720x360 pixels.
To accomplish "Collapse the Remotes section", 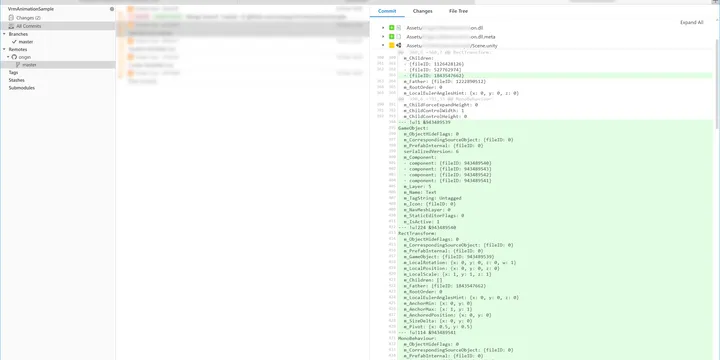I will (x=4, y=49).
